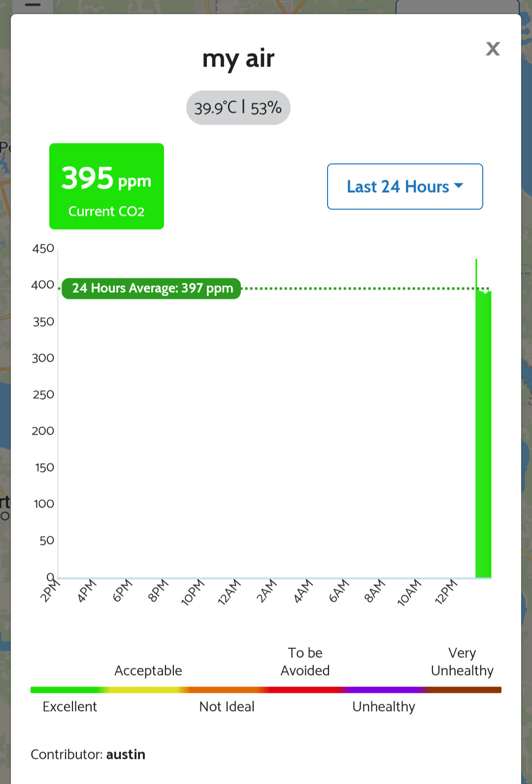Click the 6AM label on time axis
The height and width of the screenshot is (784, 532).
[339, 591]
